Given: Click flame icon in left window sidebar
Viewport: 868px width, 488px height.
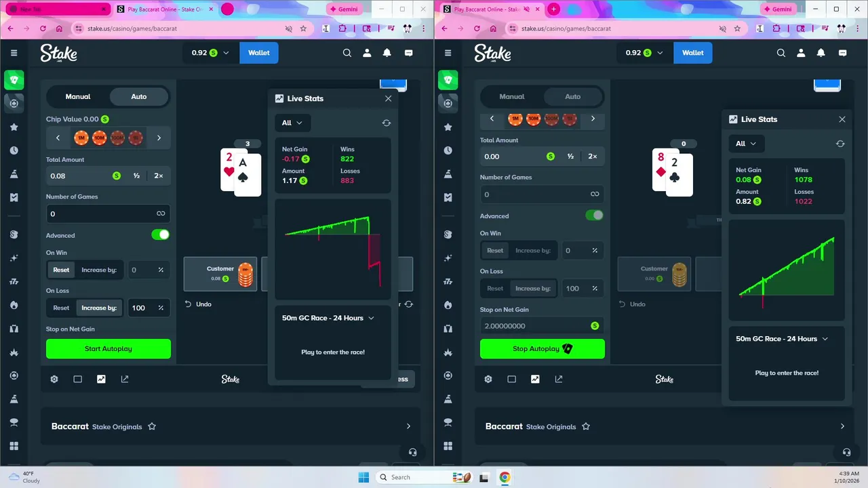Looking at the screenshot, I should (x=14, y=305).
